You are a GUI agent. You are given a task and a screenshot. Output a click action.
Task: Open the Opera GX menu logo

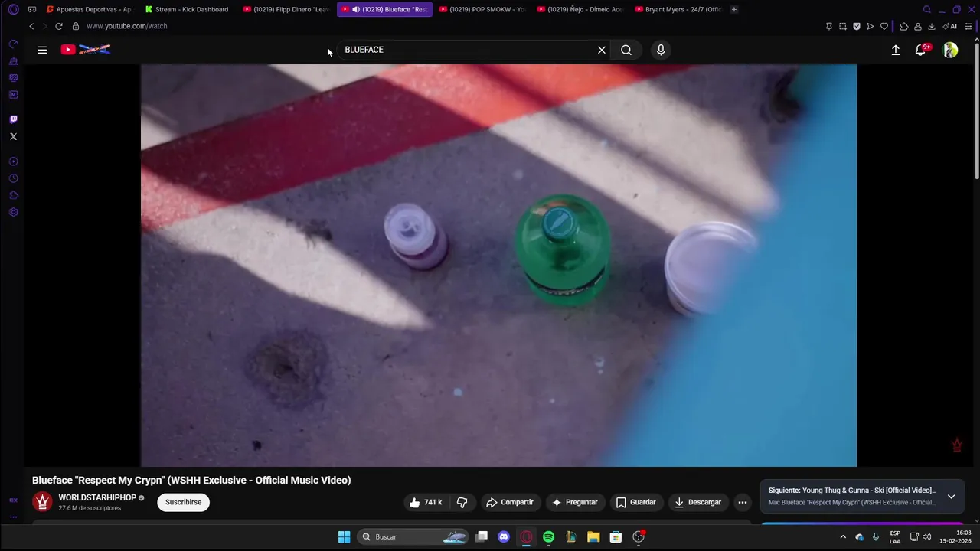coord(13,9)
